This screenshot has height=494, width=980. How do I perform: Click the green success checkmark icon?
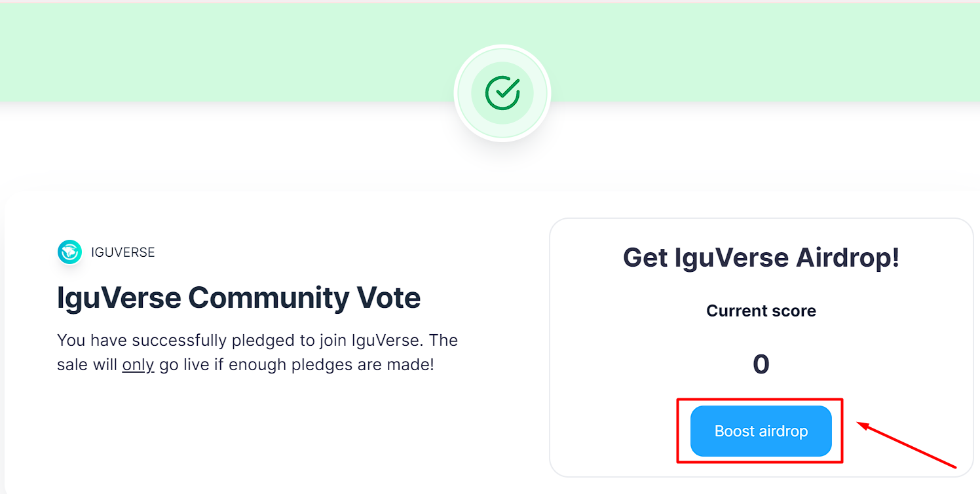point(502,93)
